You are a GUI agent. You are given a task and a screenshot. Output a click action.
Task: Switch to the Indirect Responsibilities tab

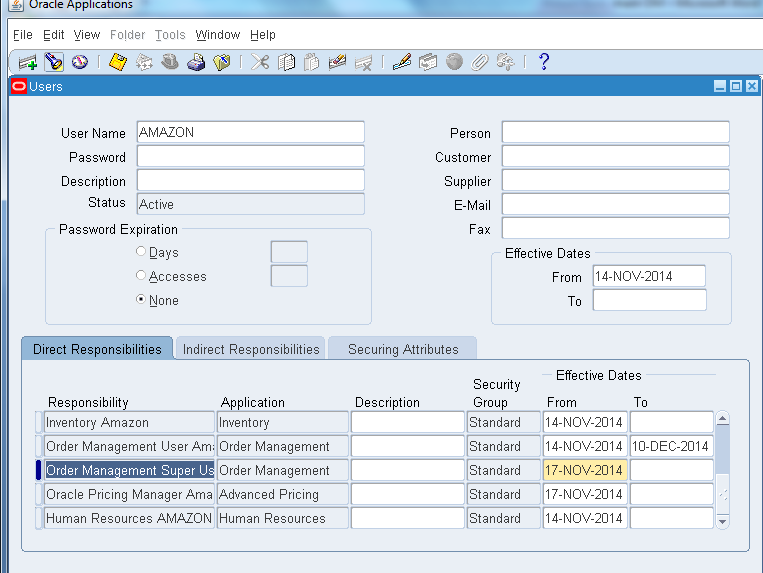251,349
